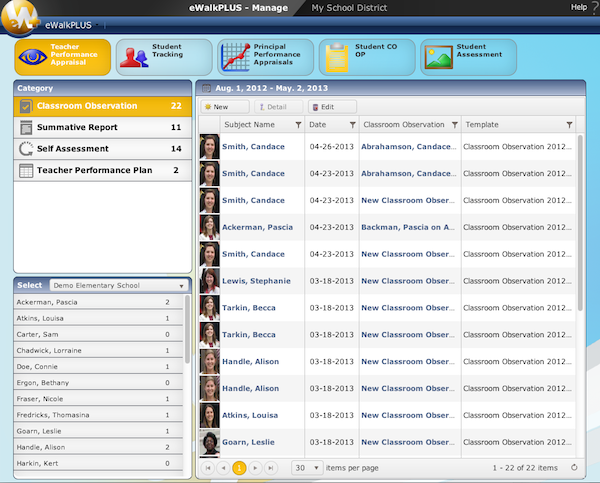Click the Goarn, Leslie photo thumbnail
The image size is (600, 483).
click(x=209, y=443)
